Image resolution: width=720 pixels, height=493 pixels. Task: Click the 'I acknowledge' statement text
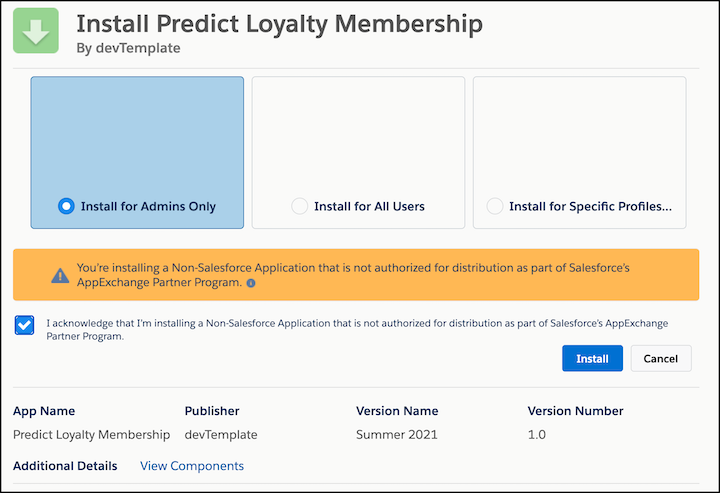click(357, 330)
